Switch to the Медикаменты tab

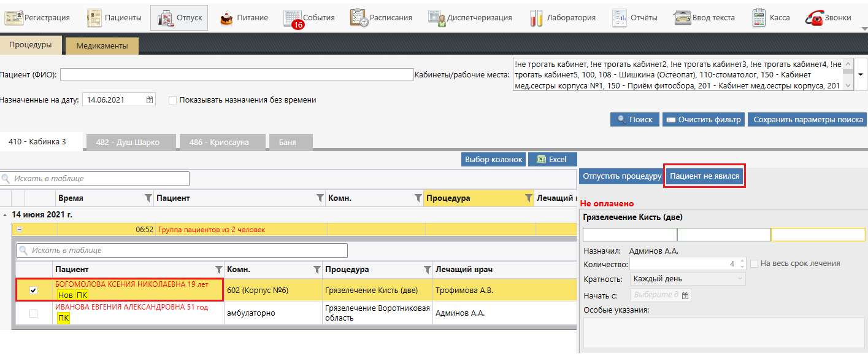click(102, 45)
